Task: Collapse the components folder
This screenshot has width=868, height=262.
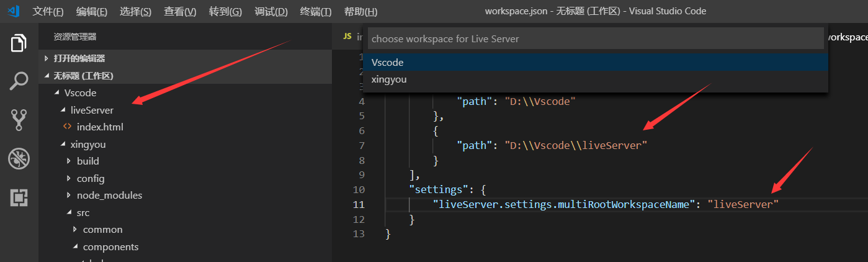Action: click(x=185, y=246)
